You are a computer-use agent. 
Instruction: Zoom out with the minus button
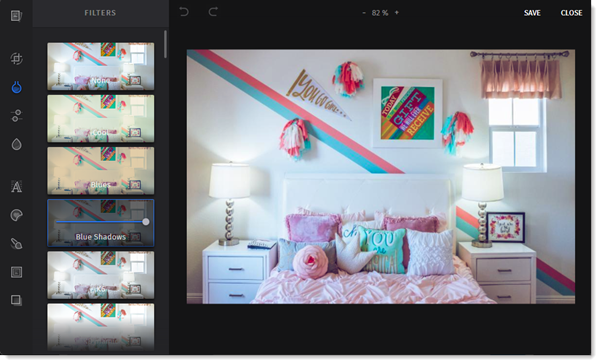click(x=364, y=13)
